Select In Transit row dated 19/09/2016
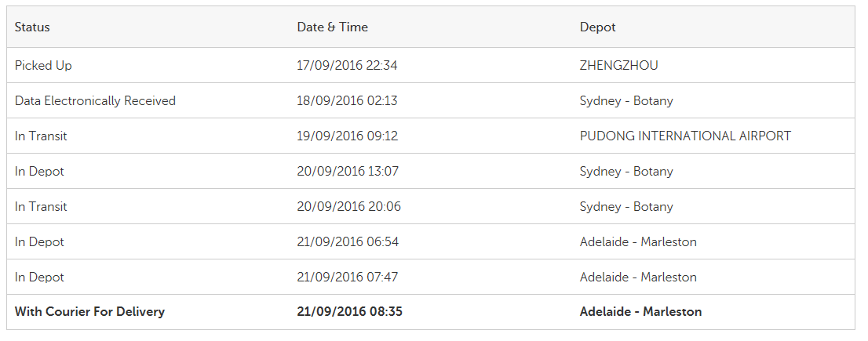 pos(431,136)
